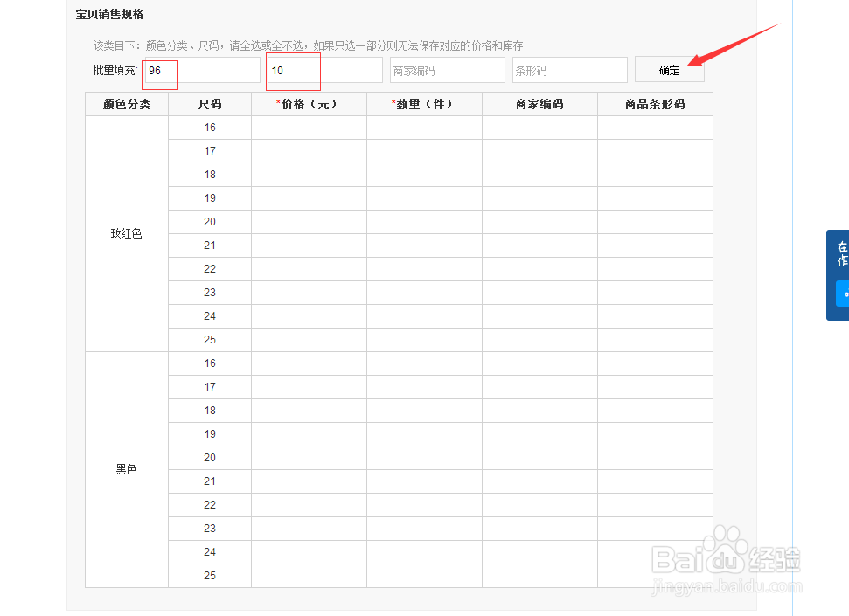Select the 玫红色 color group cell
Screen dimensions: 849x616
127,234
